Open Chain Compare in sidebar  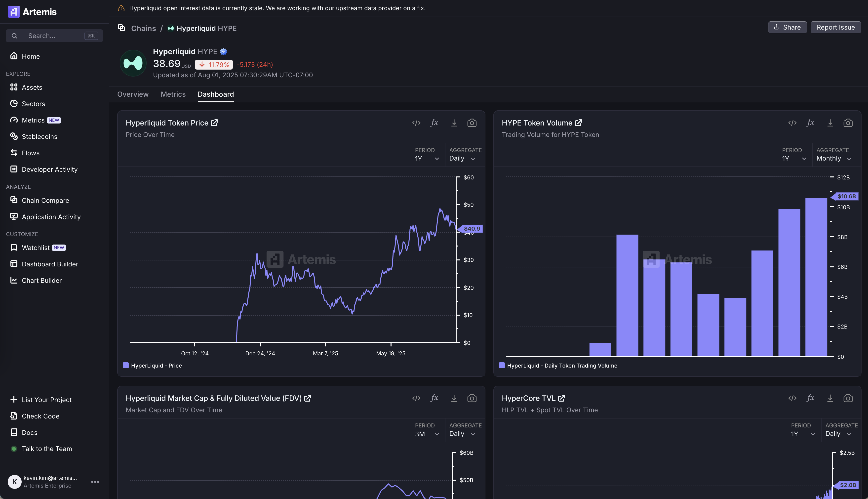[x=54, y=201]
